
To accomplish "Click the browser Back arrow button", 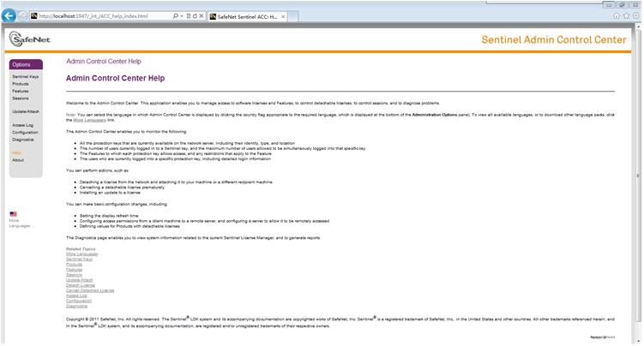I will pyautogui.click(x=10, y=15).
